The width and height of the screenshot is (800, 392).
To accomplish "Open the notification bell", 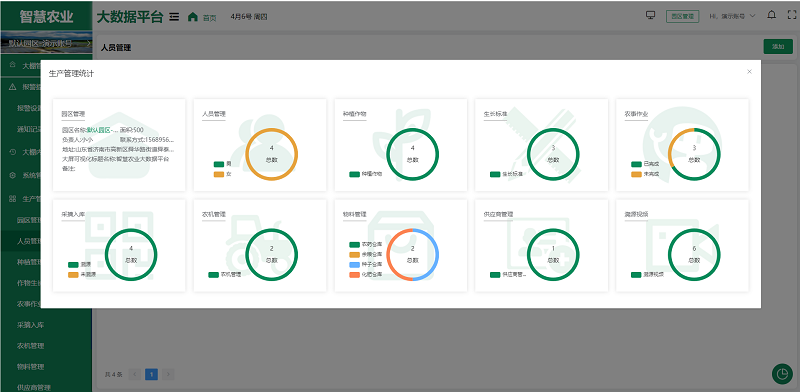I will coord(771,15).
